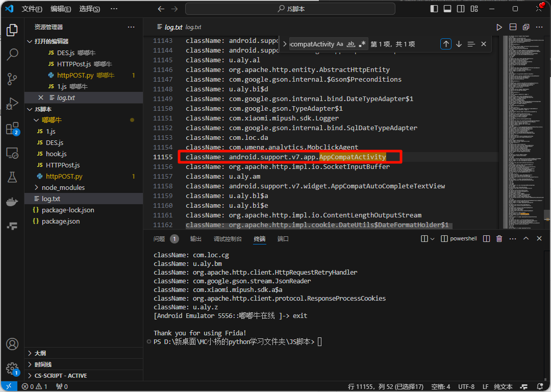551x392 pixels.
Task: Toggle whole word match in find
Action: point(351,44)
